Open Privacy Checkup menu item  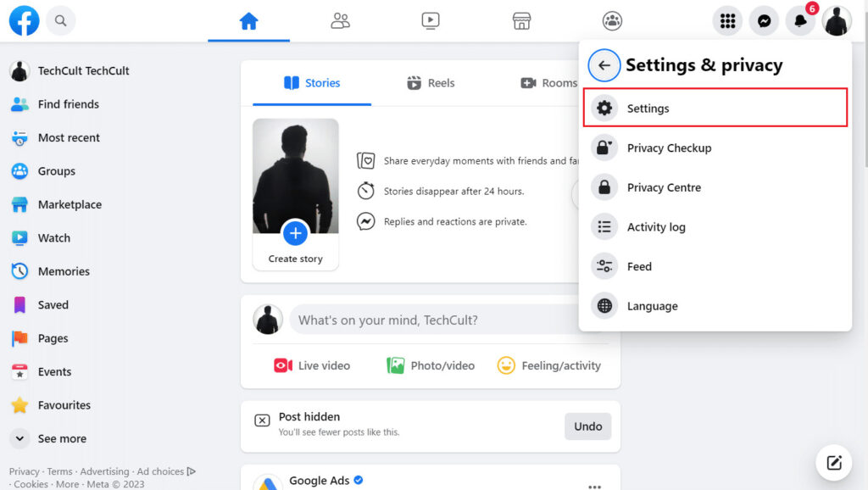click(x=668, y=148)
